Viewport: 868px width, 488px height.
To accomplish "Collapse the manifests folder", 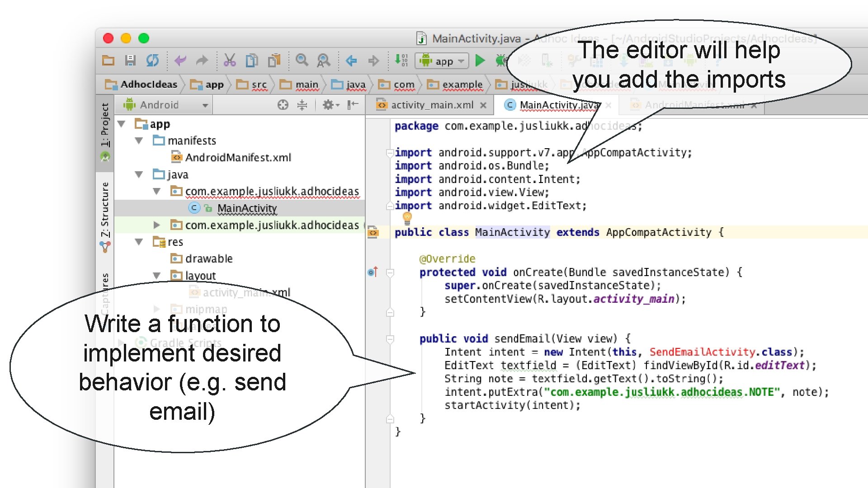I will (139, 141).
